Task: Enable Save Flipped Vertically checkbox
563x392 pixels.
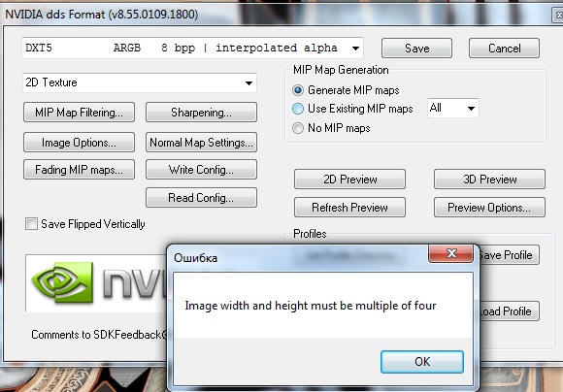Action: [31, 223]
